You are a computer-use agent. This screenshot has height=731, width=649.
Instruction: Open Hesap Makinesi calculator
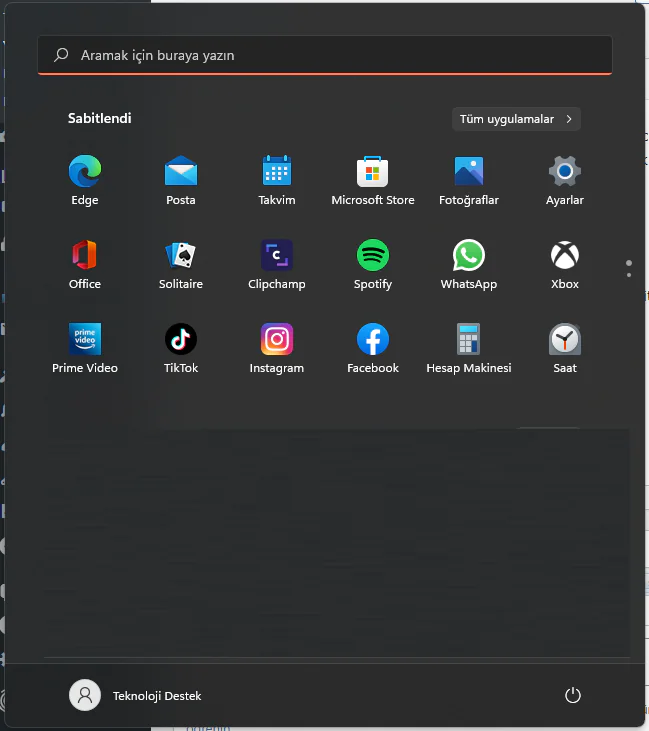(x=469, y=348)
